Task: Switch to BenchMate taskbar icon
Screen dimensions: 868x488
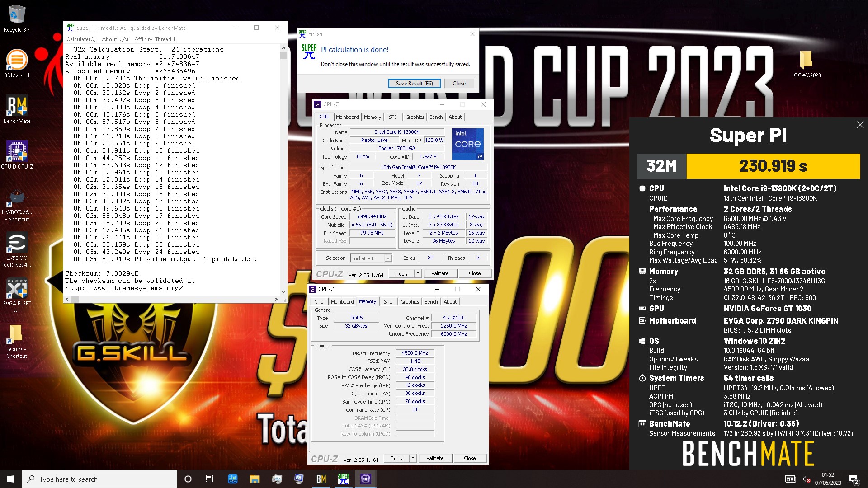Action: pyautogui.click(x=321, y=479)
